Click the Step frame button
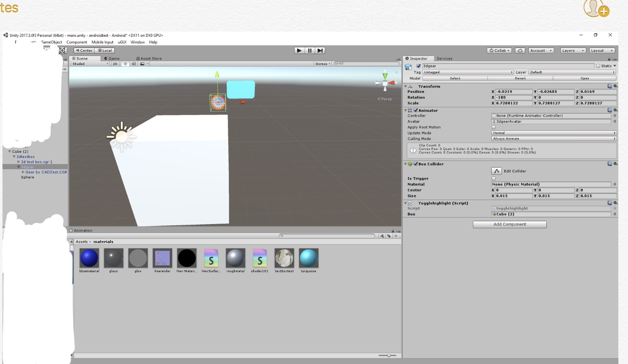This screenshot has height=364, width=628. [320, 50]
